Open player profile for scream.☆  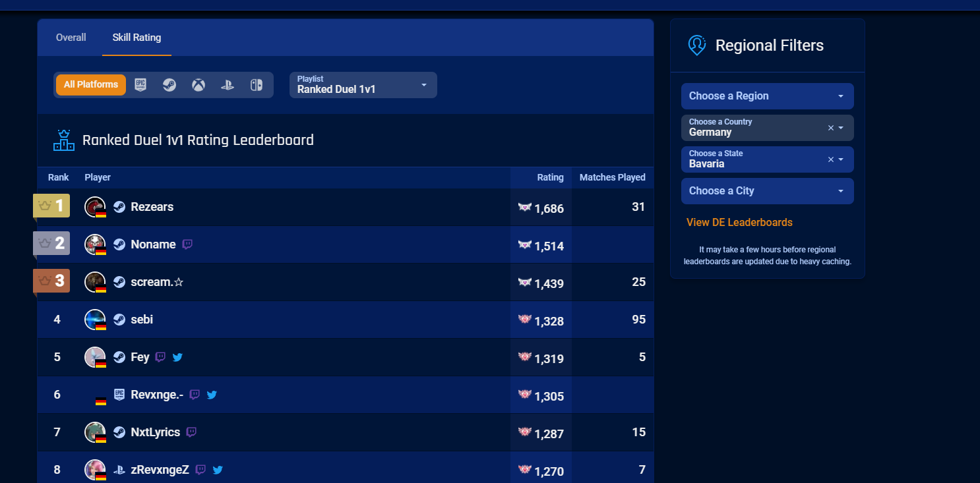(x=157, y=282)
